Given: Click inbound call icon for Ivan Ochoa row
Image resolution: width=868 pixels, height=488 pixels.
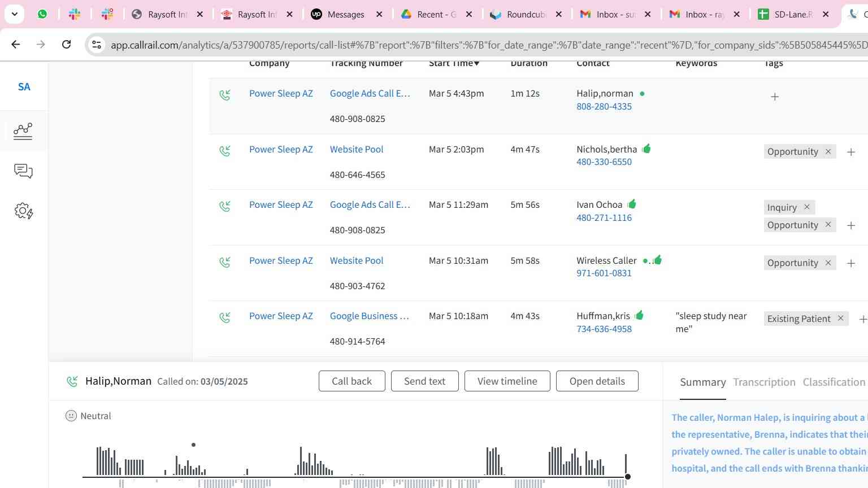Looking at the screenshot, I should [225, 206].
